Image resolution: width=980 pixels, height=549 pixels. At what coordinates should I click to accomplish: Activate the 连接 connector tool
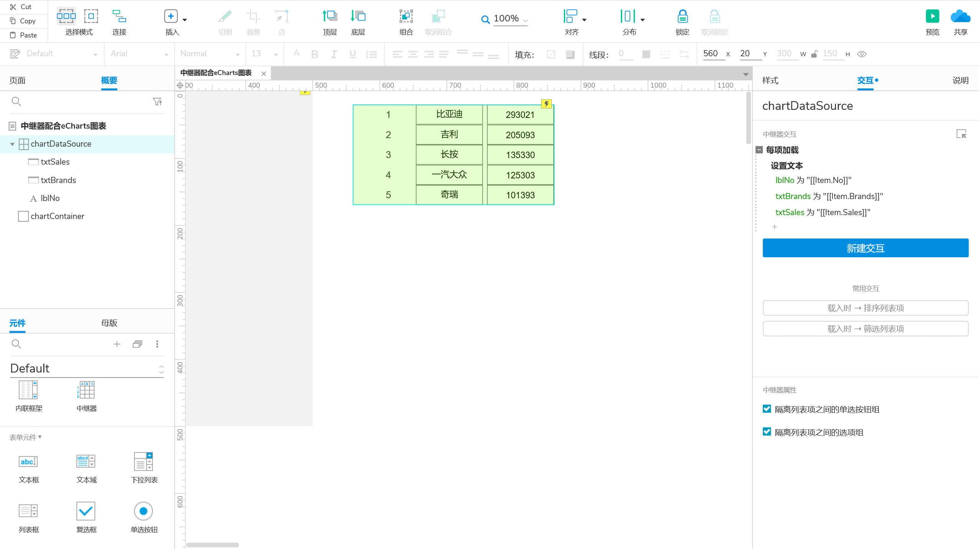[119, 22]
